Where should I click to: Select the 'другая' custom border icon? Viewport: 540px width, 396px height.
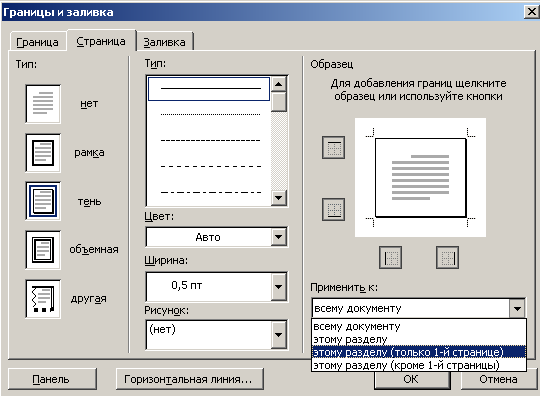tap(43, 299)
